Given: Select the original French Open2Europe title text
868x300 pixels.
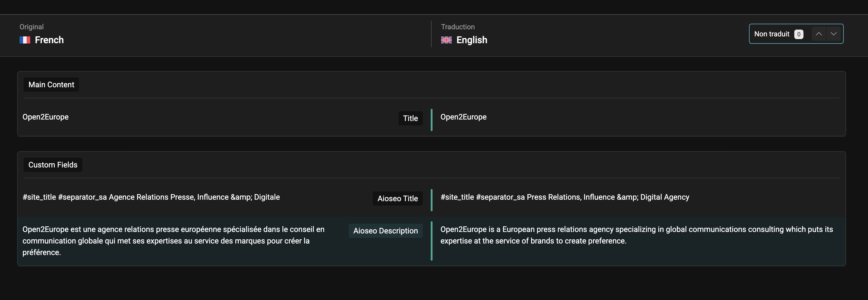Looking at the screenshot, I should [x=46, y=117].
